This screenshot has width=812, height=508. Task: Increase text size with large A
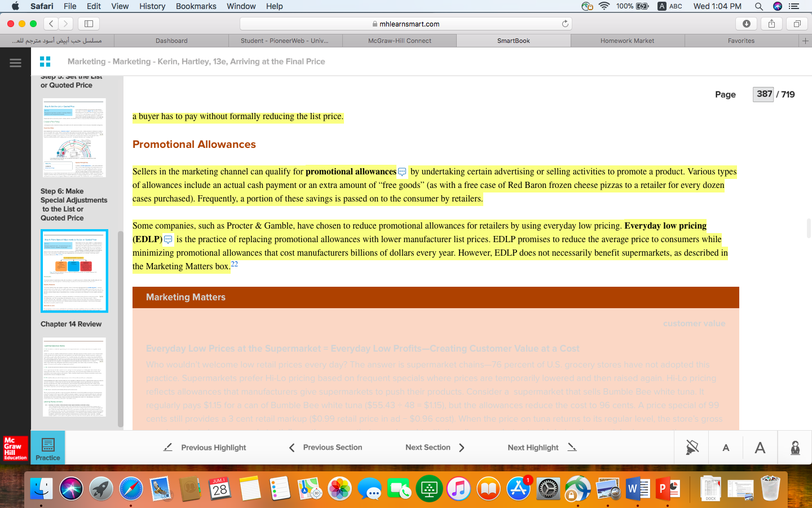tap(760, 448)
